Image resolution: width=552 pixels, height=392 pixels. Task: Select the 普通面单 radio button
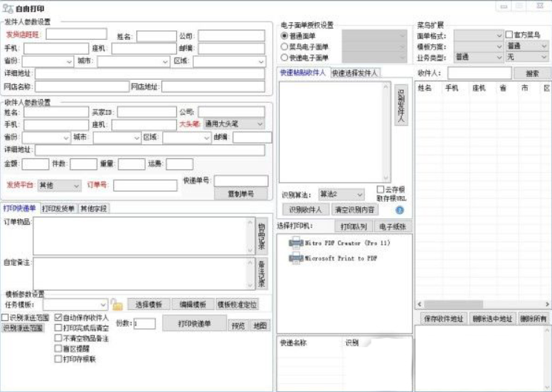284,36
